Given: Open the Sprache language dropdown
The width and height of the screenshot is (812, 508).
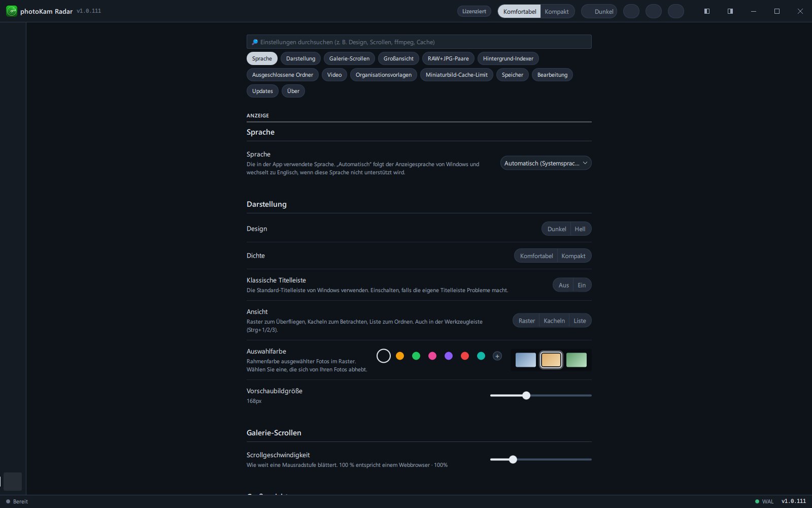Looking at the screenshot, I should pyautogui.click(x=546, y=163).
